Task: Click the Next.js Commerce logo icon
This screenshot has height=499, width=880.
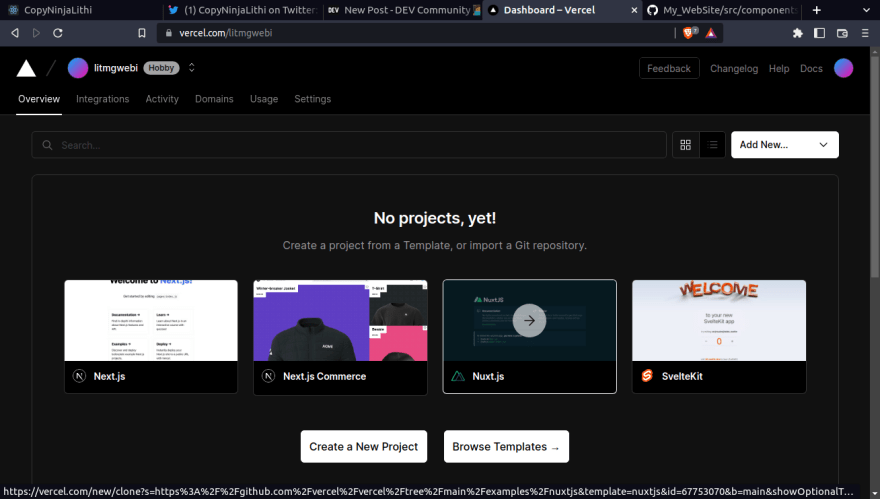Action: pyautogui.click(x=269, y=376)
